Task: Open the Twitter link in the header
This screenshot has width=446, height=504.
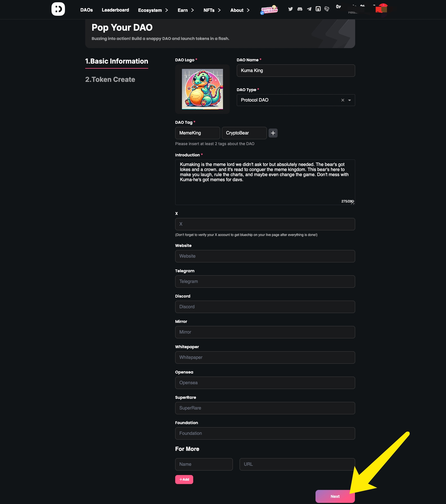Action: click(290, 9)
